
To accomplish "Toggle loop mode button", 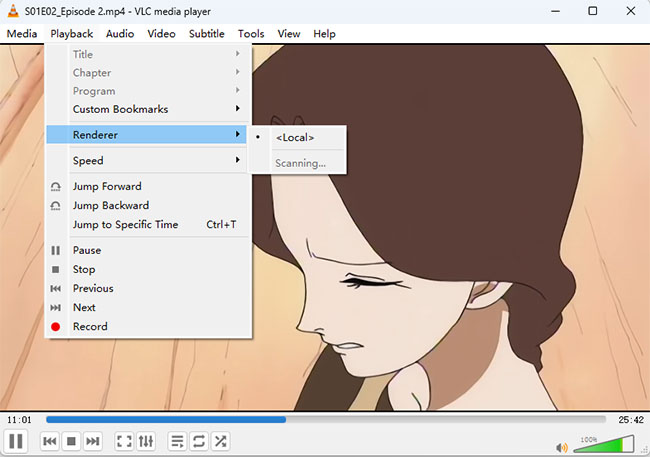I will pyautogui.click(x=199, y=441).
